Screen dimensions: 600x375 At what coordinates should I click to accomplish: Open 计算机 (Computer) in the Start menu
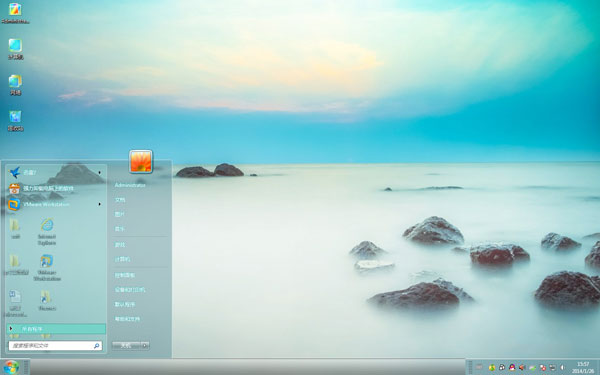[x=122, y=259]
